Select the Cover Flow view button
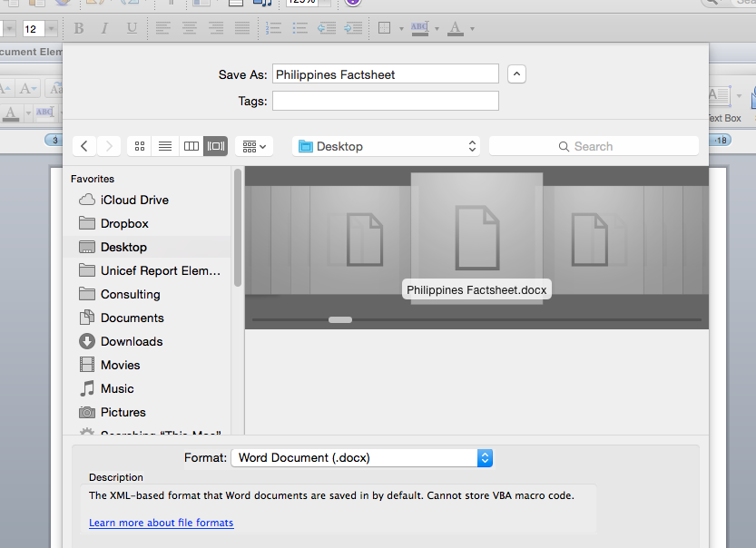Viewport: 756px width, 548px height. 216,146
